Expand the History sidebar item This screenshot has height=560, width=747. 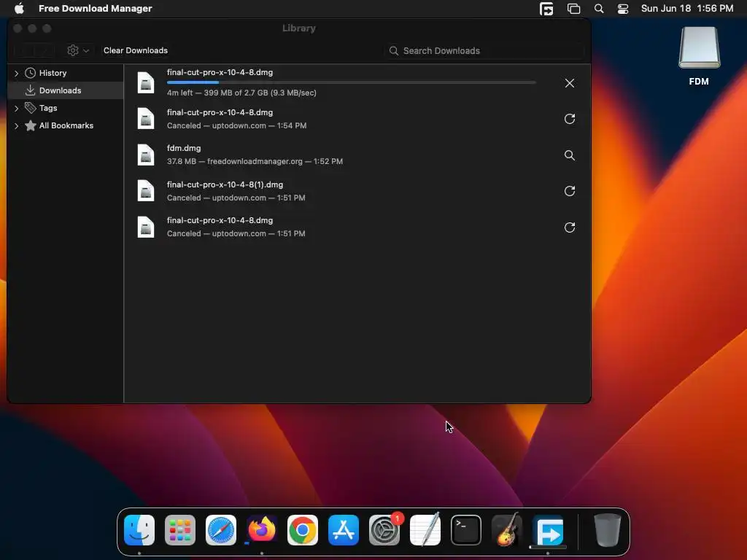point(16,74)
